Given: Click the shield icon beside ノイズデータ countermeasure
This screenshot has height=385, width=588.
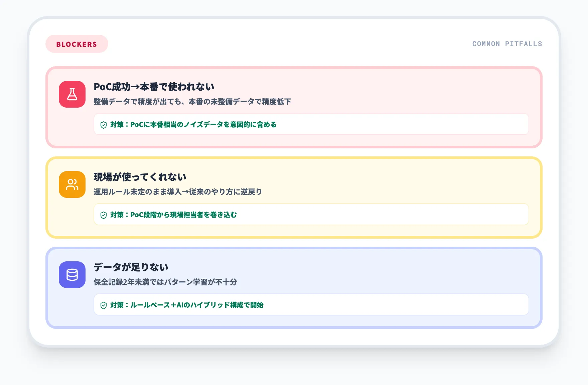Looking at the screenshot, I should [x=103, y=124].
